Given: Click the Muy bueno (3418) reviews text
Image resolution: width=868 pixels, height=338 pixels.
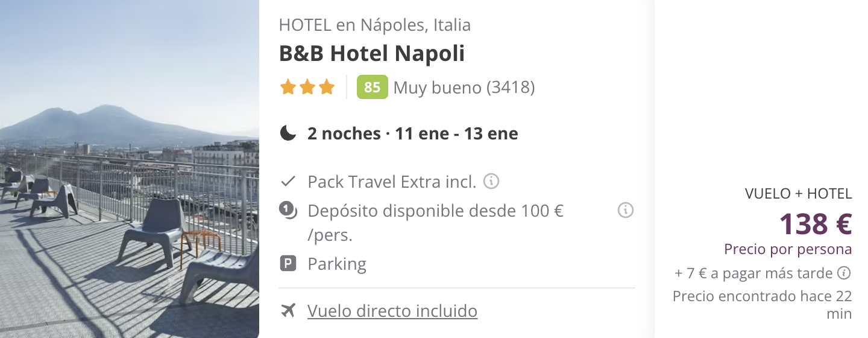Looking at the screenshot, I should pos(464,88).
